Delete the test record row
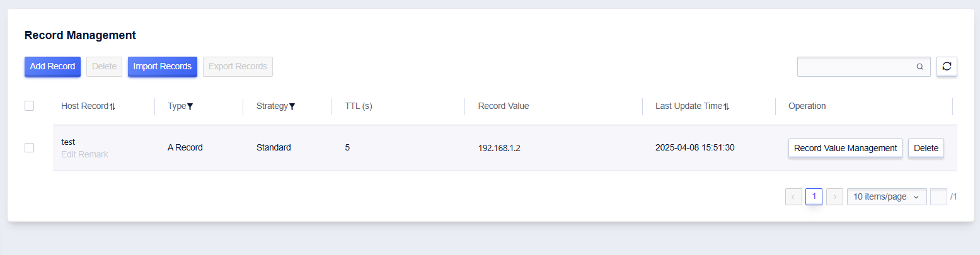Image resolution: width=980 pixels, height=255 pixels. click(x=926, y=148)
